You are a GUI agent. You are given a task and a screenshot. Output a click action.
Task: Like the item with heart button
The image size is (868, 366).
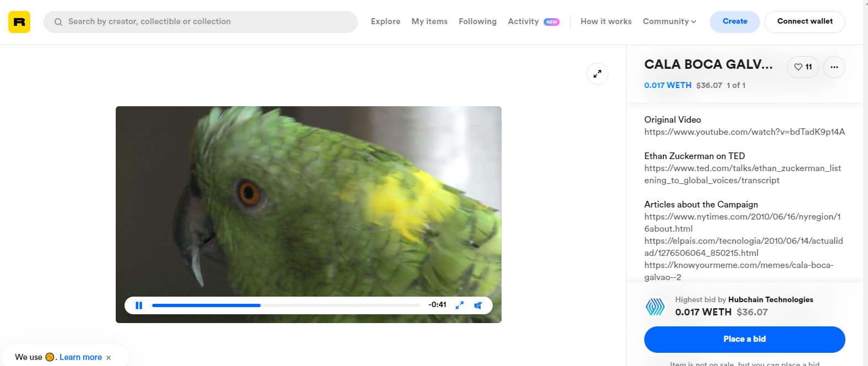click(x=802, y=67)
